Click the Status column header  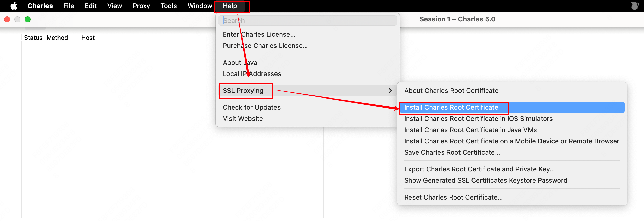[x=33, y=38]
